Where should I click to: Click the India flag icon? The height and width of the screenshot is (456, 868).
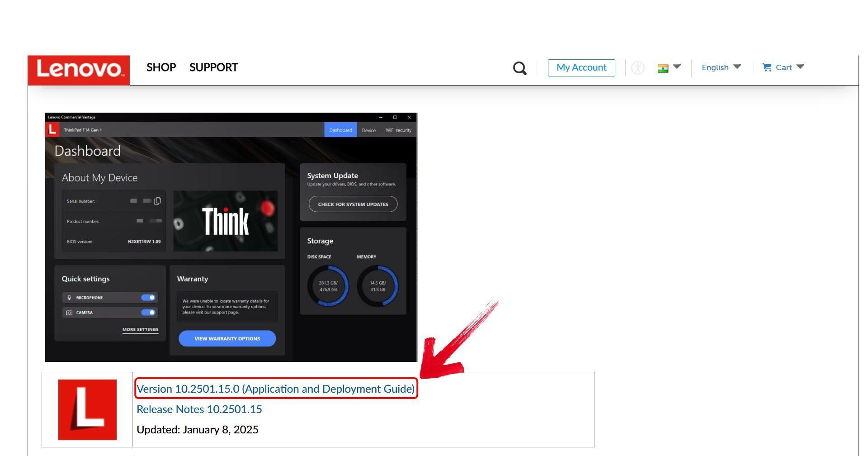(663, 68)
